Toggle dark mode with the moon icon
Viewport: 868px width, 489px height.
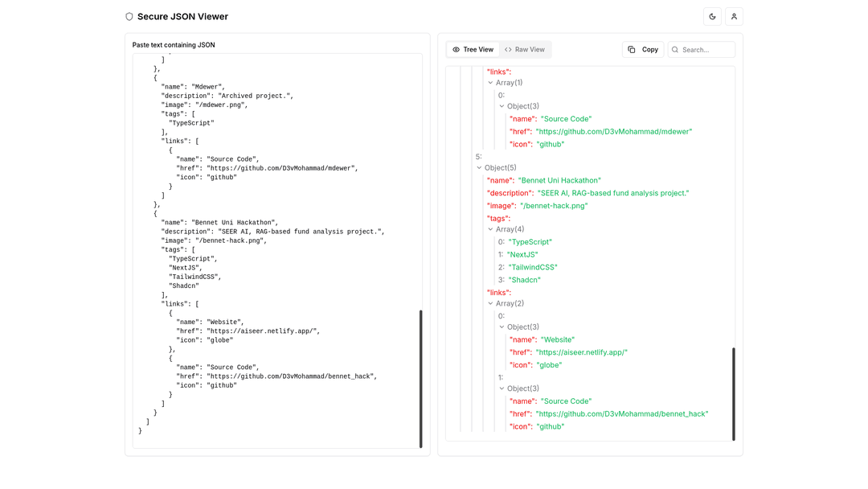pyautogui.click(x=712, y=16)
